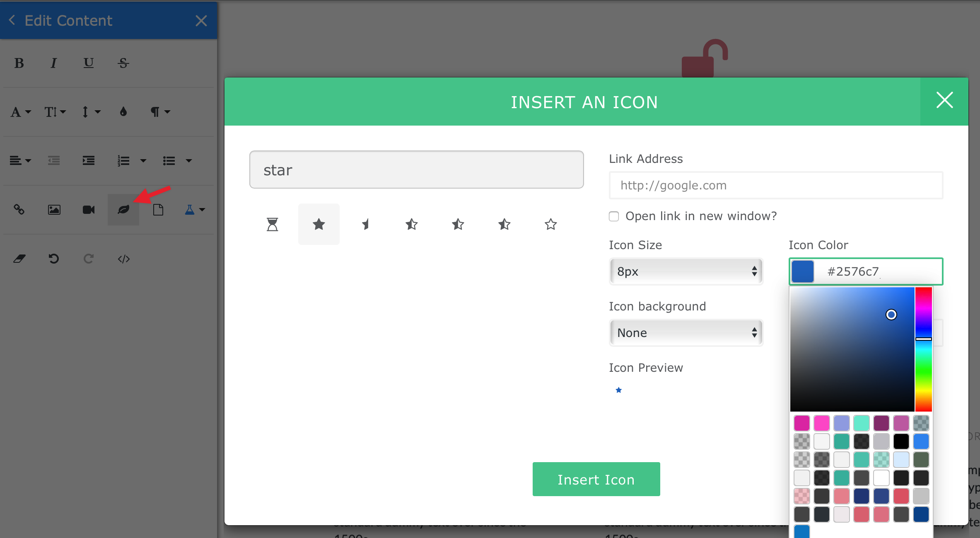Pick the magenta swatch in the palette
Viewport: 980px width, 538px height.
pyautogui.click(x=802, y=423)
